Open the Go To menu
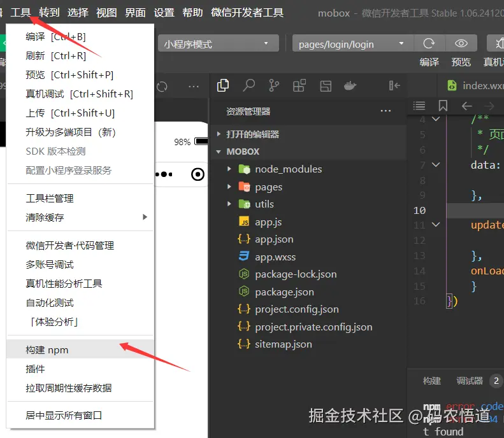 (x=49, y=13)
